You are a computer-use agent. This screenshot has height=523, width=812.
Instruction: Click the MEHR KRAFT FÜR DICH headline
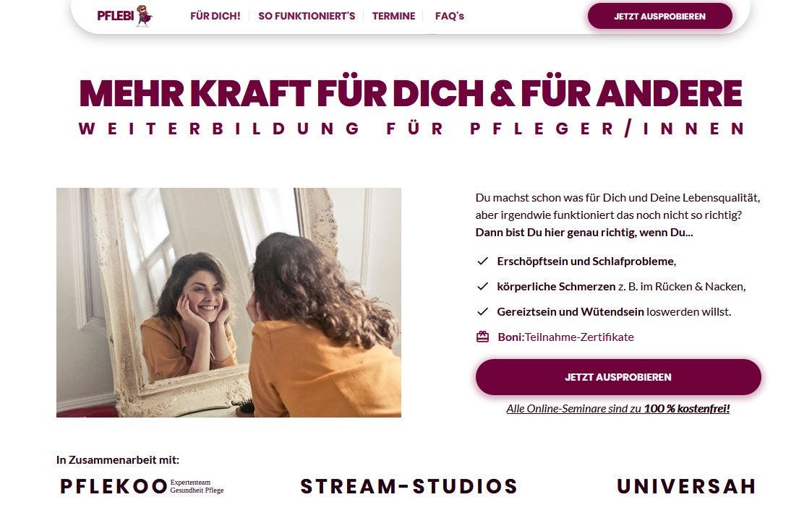click(411, 93)
